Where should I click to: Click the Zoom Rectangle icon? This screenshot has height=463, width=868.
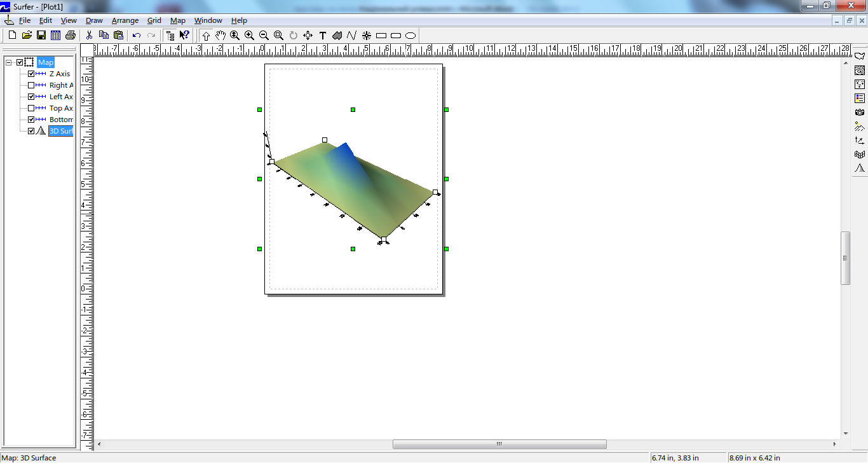(x=279, y=36)
